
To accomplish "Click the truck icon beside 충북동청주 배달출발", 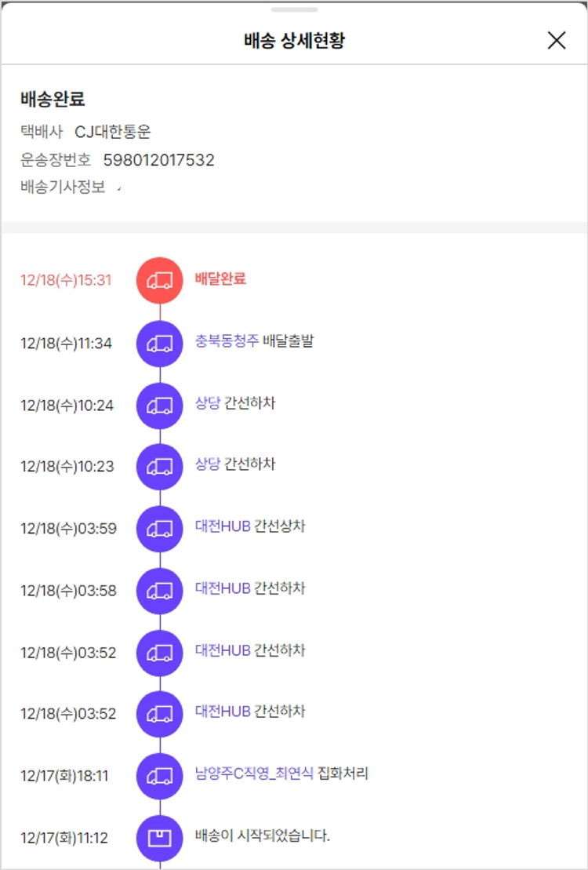I will click(x=160, y=343).
